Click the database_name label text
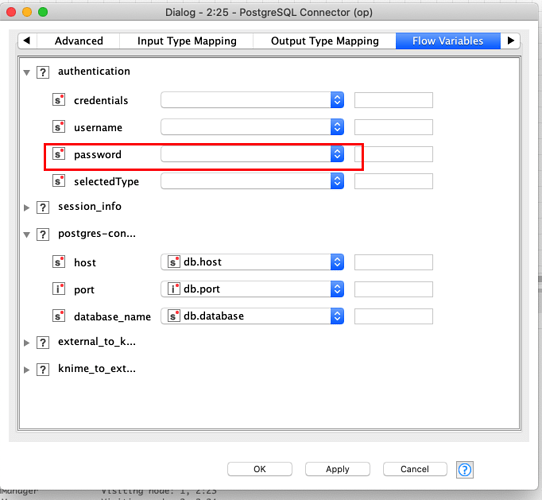The height and width of the screenshot is (500, 542). [112, 317]
